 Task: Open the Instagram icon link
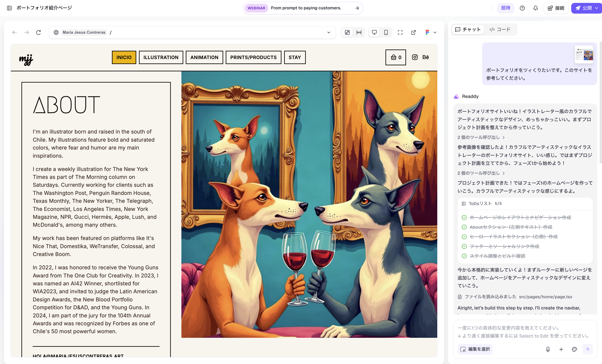415,57
